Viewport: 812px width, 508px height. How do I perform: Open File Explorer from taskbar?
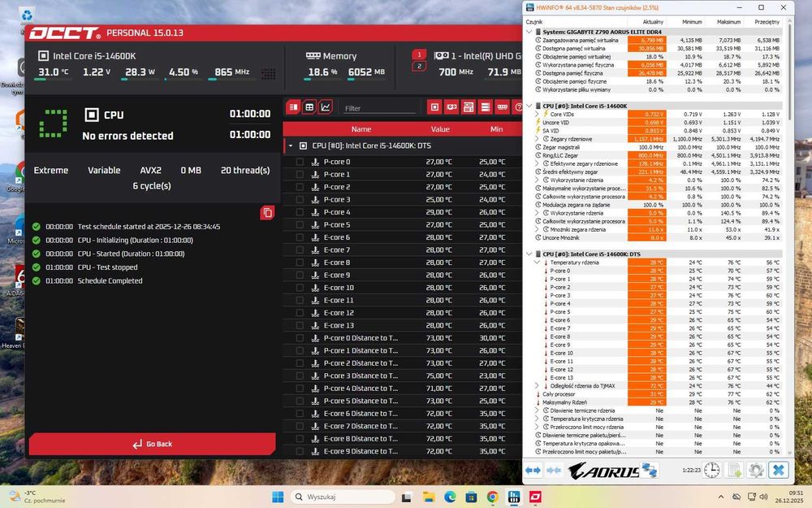click(428, 497)
